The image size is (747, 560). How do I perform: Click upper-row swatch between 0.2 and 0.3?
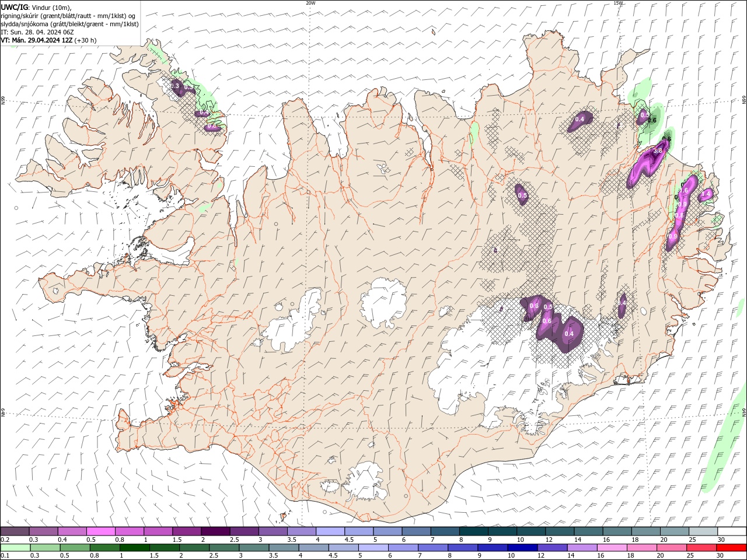[15, 531]
